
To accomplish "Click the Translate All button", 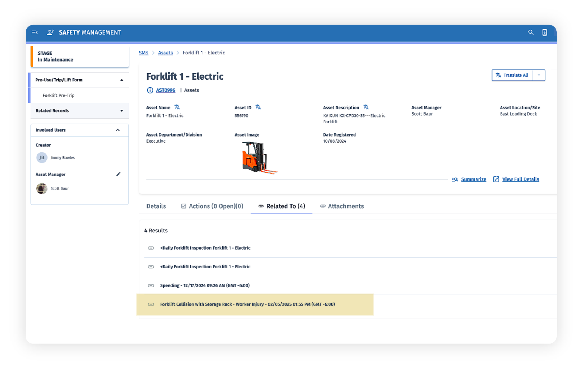I will click(512, 75).
